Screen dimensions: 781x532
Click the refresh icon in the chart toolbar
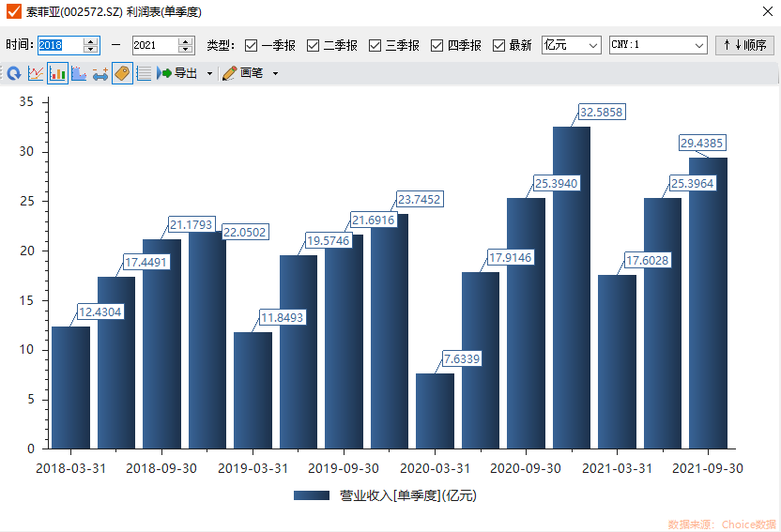pos(14,73)
